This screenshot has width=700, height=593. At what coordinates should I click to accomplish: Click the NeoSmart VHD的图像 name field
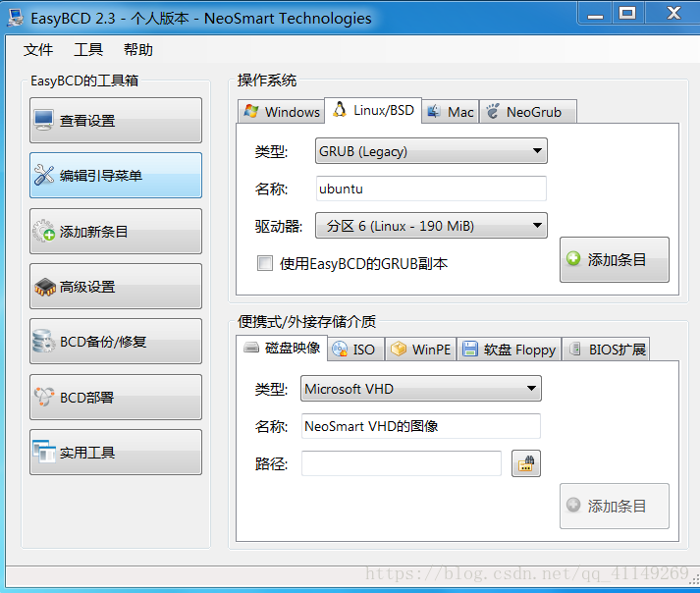pos(421,426)
